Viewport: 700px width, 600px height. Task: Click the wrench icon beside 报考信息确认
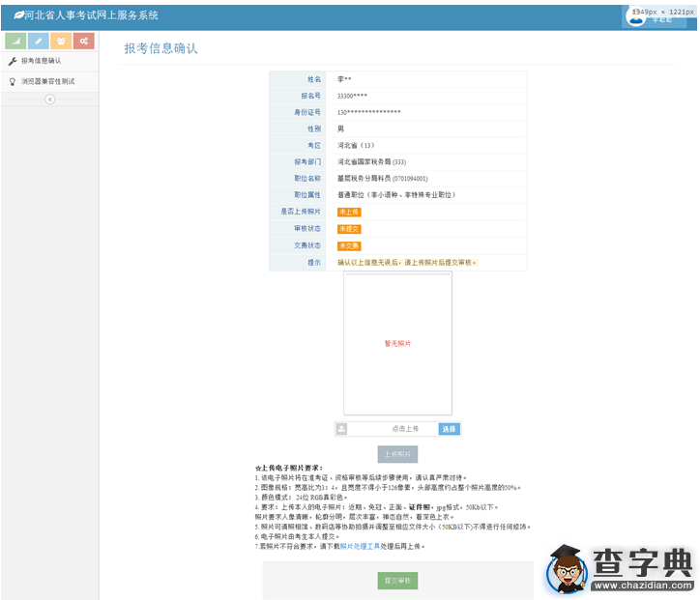[x=13, y=61]
